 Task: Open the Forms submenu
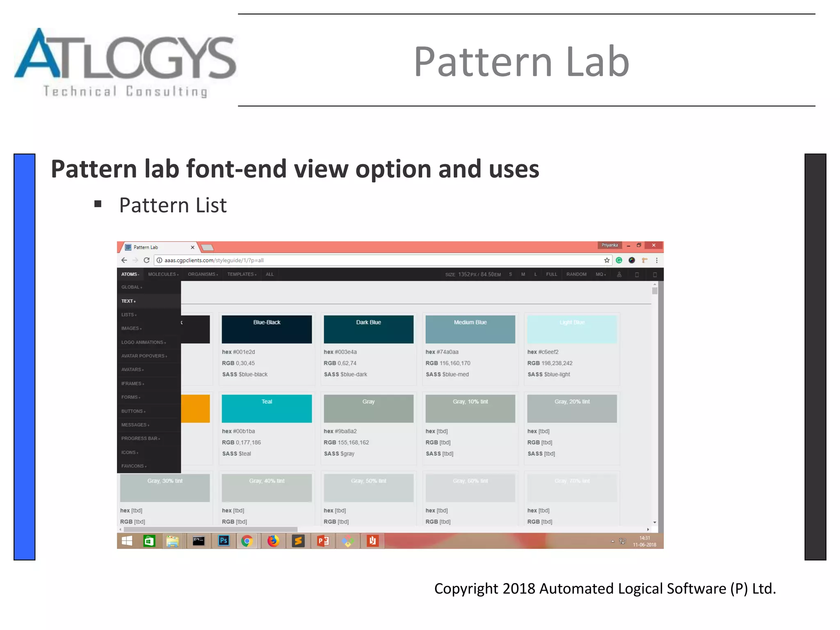[x=149, y=397]
